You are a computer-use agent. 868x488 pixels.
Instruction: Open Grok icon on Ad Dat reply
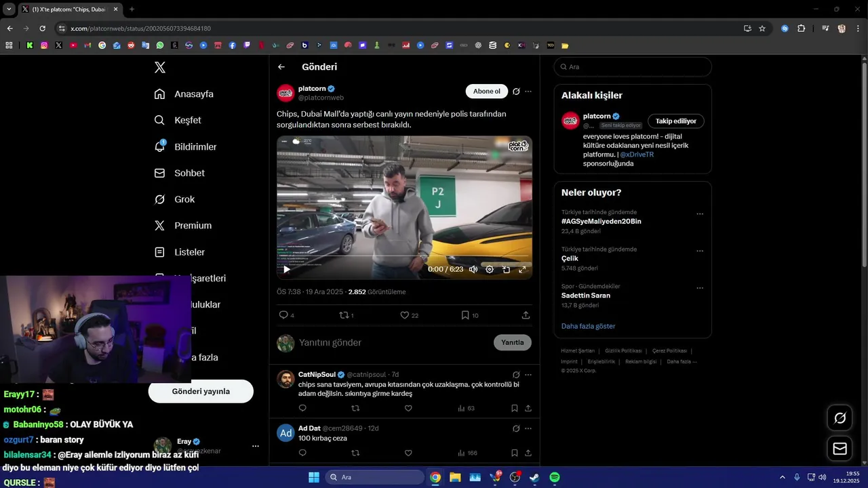tap(516, 428)
